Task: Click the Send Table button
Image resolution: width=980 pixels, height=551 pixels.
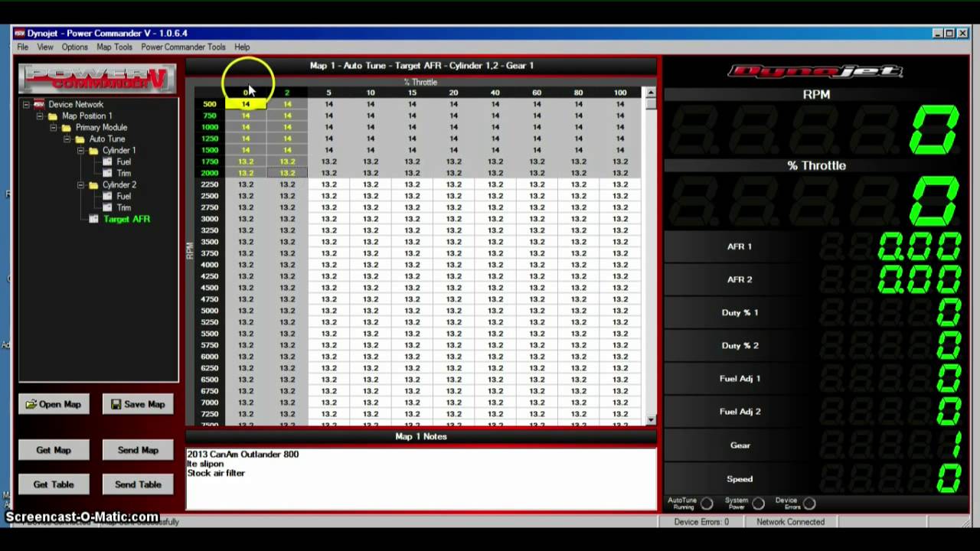Action: point(138,484)
